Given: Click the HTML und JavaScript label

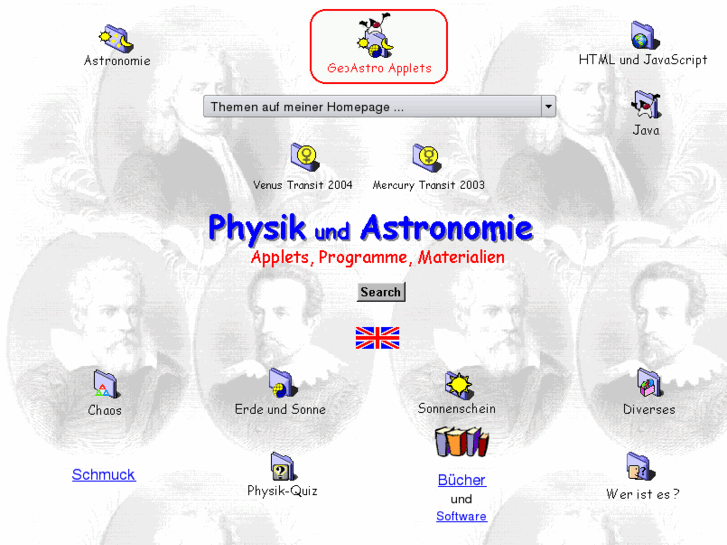Looking at the screenshot, I should pyautogui.click(x=643, y=60).
